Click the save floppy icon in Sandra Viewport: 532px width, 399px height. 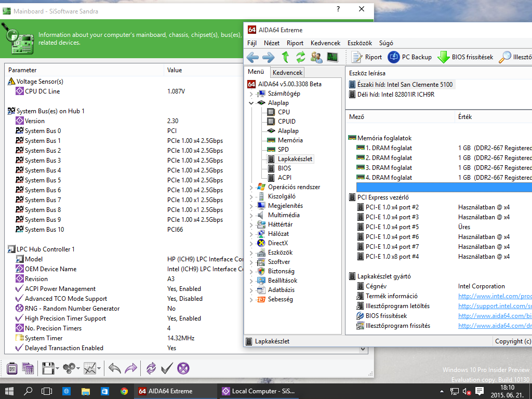click(48, 368)
